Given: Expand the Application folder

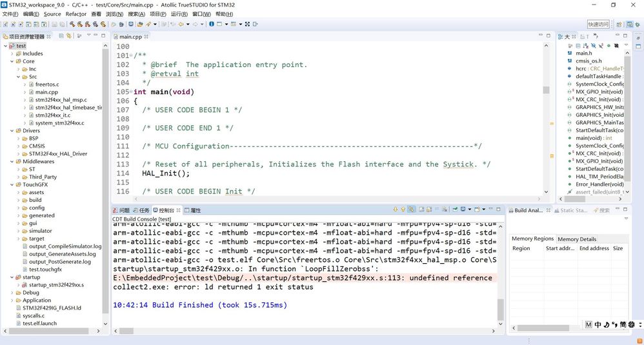Looking at the screenshot, I should (x=12, y=301).
